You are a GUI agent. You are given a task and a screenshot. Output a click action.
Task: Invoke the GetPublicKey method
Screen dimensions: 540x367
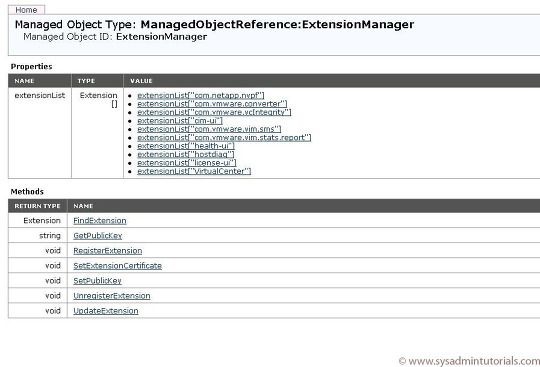(98, 236)
